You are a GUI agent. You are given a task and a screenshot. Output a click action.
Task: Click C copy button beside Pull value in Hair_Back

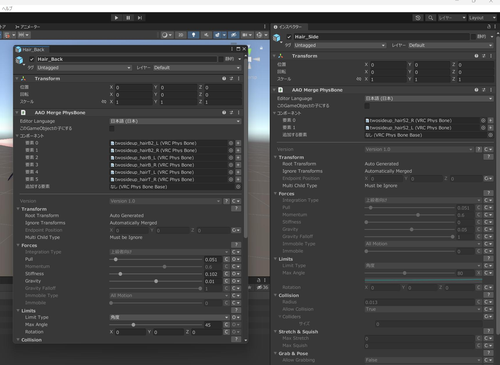(x=226, y=259)
